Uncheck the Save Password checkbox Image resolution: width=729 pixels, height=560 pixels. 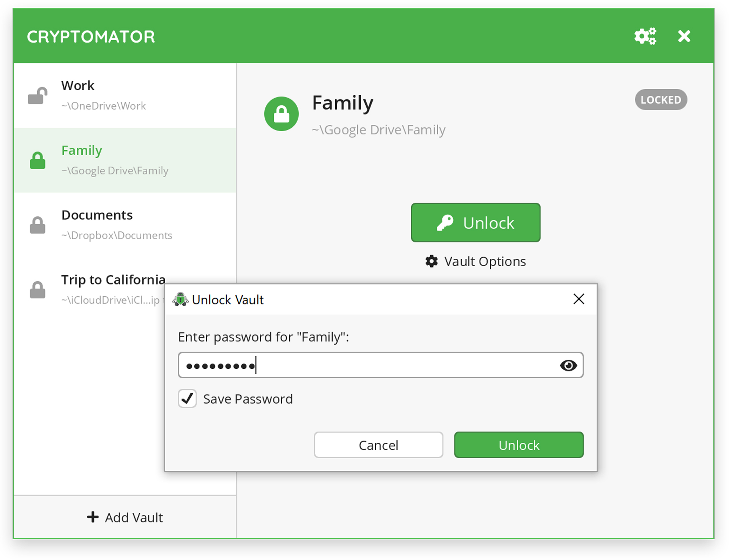tap(187, 399)
